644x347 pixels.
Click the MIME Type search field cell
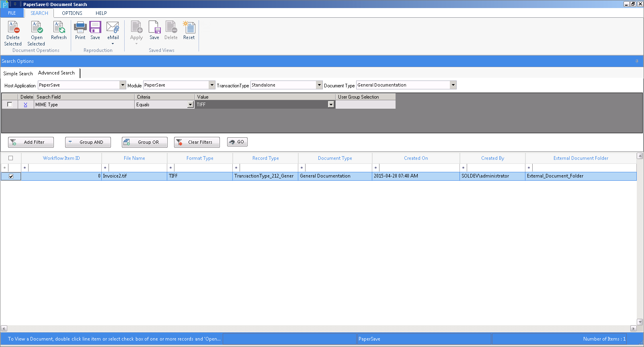point(84,105)
